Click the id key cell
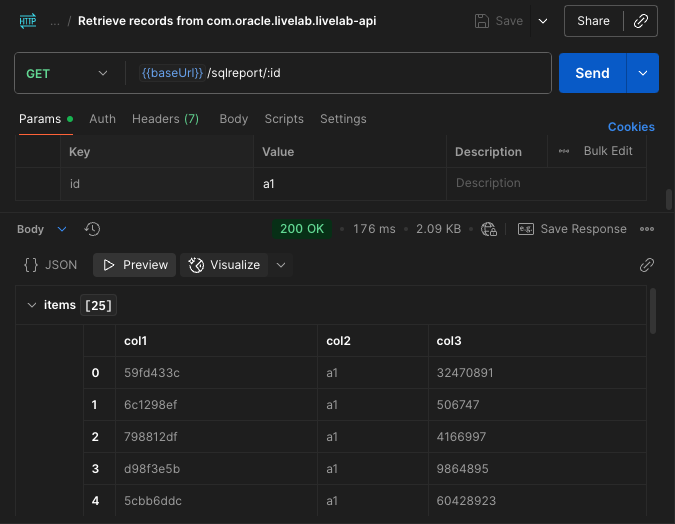Screen dimensions: 675x524 click(x=157, y=184)
